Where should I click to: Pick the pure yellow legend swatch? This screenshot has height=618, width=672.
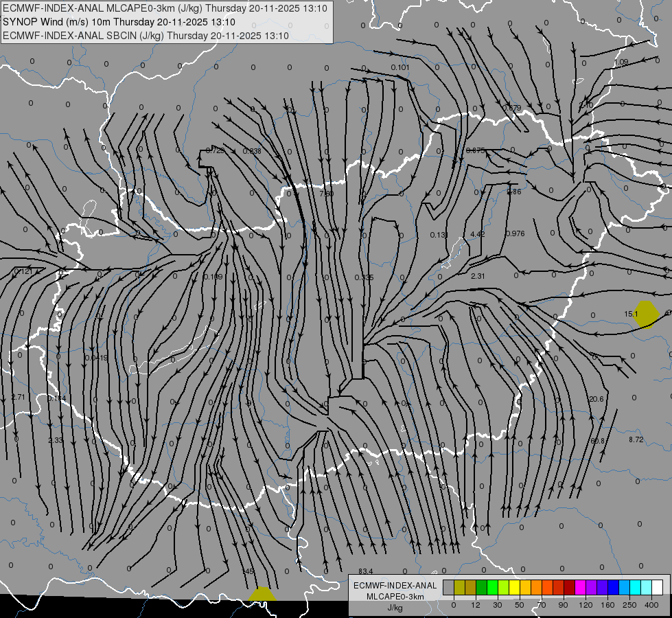pos(514,587)
